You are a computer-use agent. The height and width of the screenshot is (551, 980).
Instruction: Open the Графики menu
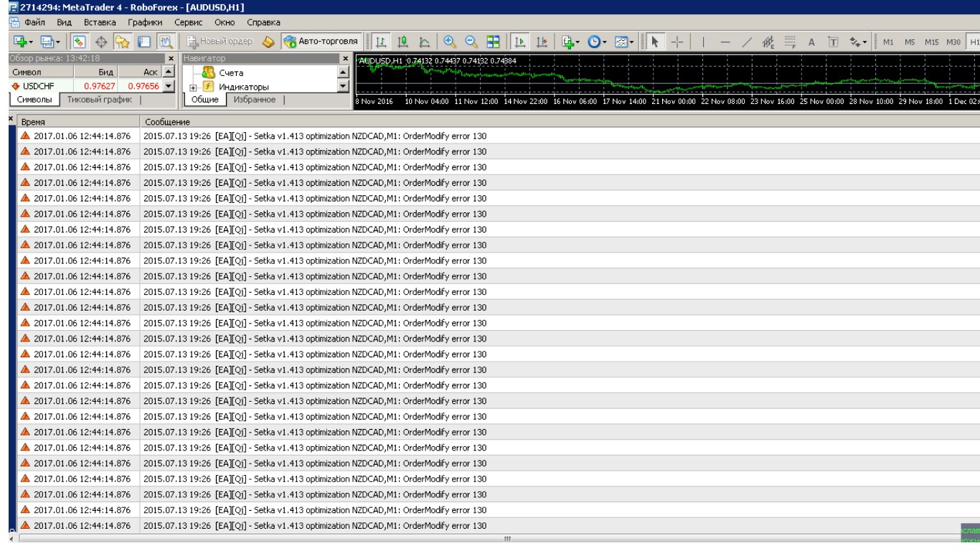click(x=146, y=22)
